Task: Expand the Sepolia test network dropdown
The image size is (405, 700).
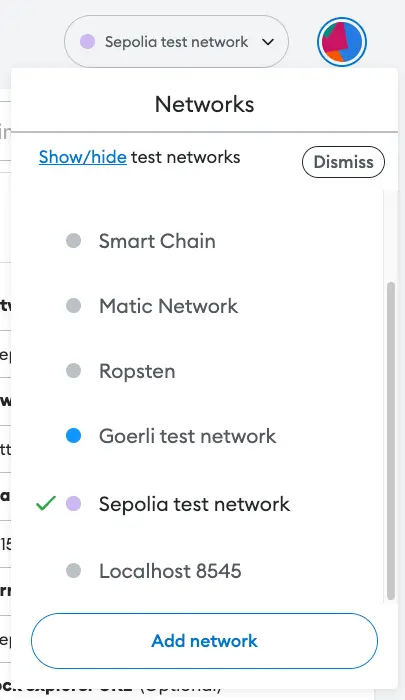Action: 176,42
